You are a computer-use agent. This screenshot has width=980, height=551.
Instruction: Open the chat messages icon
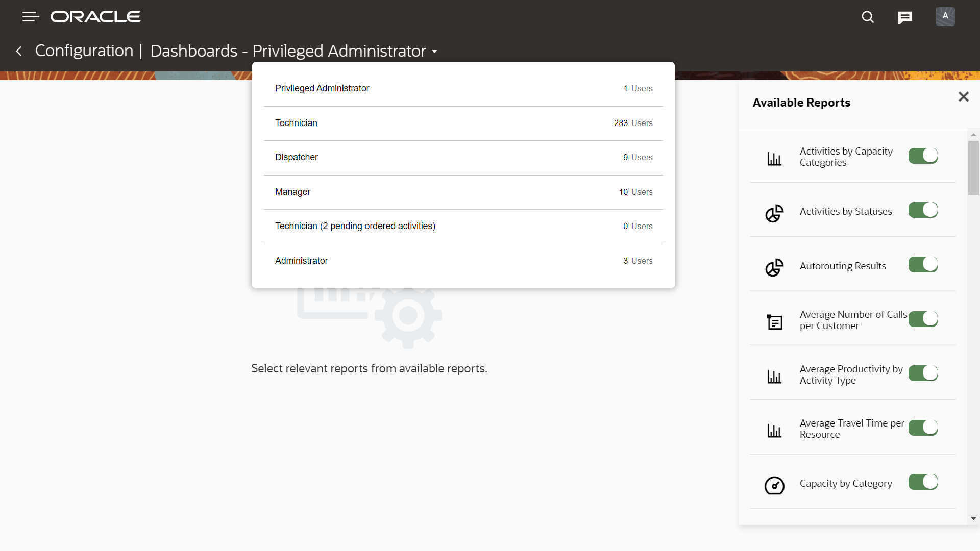[x=905, y=18]
